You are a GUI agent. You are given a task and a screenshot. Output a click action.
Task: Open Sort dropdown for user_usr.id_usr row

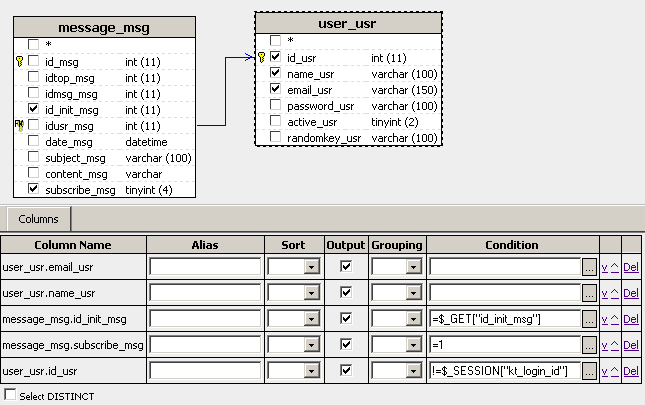pyautogui.click(x=312, y=371)
